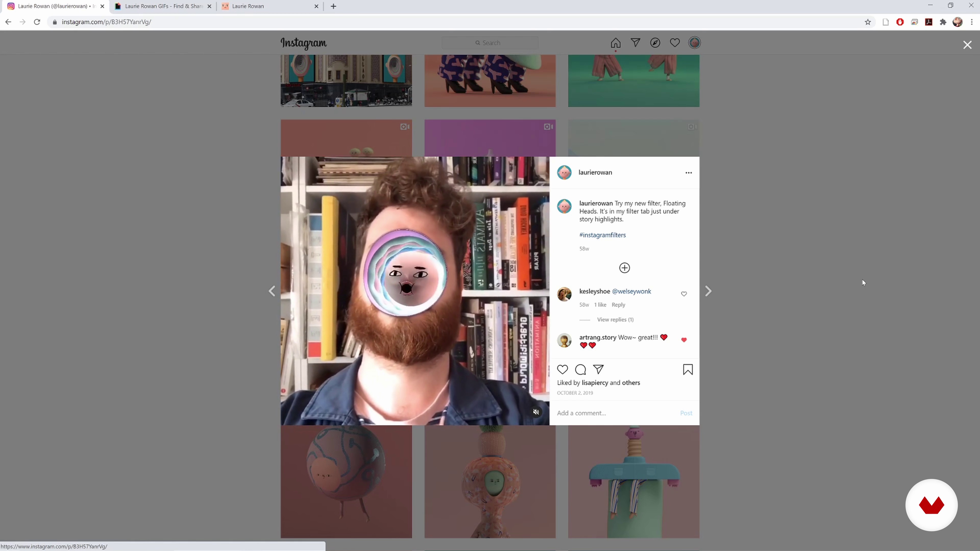This screenshot has width=980, height=551.
Task: Share the post via paper-plane icon
Action: 598,370
